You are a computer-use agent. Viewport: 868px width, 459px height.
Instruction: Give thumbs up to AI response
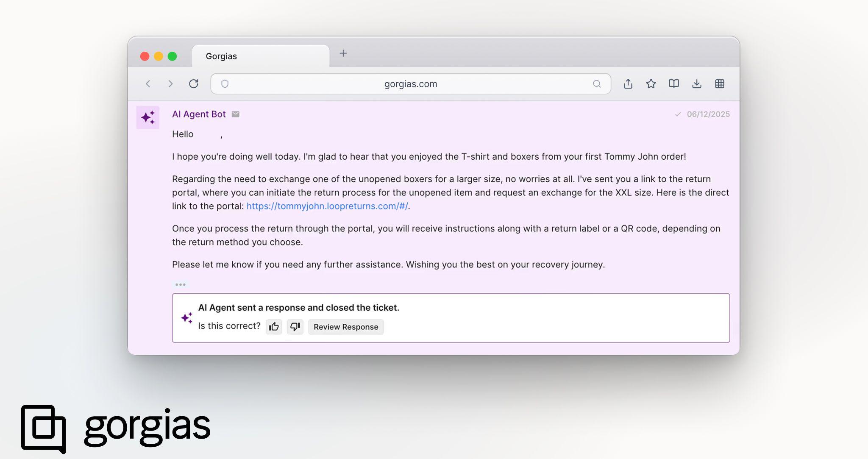274,327
